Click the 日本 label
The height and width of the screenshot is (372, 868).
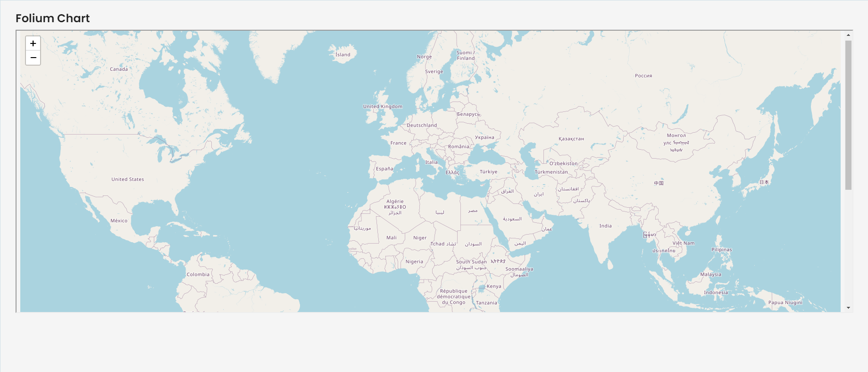tap(764, 182)
